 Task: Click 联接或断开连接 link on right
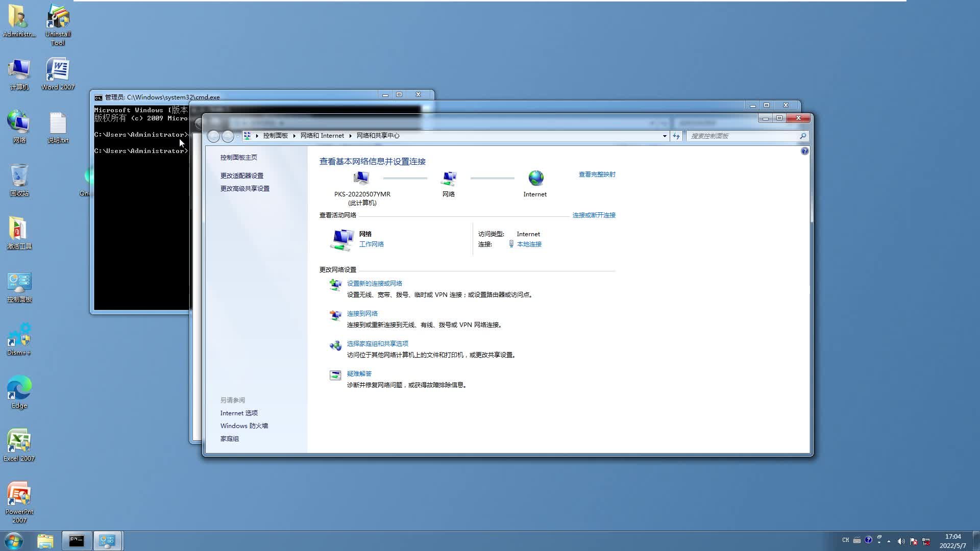click(x=594, y=215)
